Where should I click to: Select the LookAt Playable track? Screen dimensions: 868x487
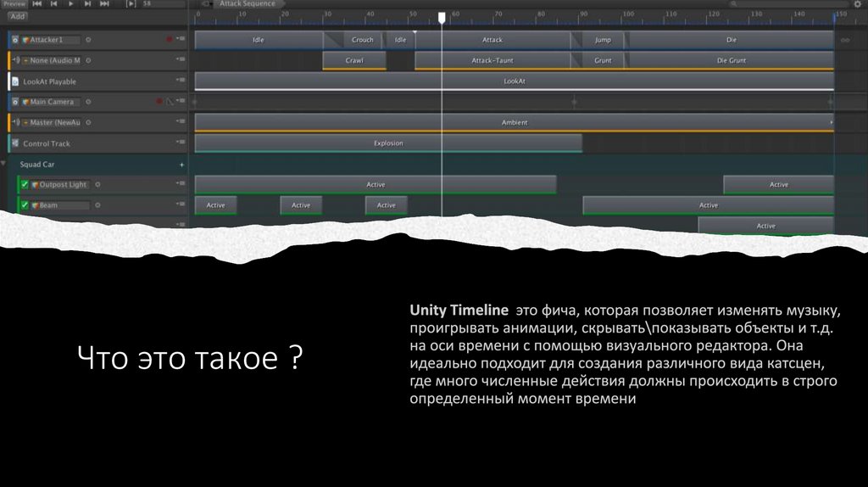click(x=97, y=81)
